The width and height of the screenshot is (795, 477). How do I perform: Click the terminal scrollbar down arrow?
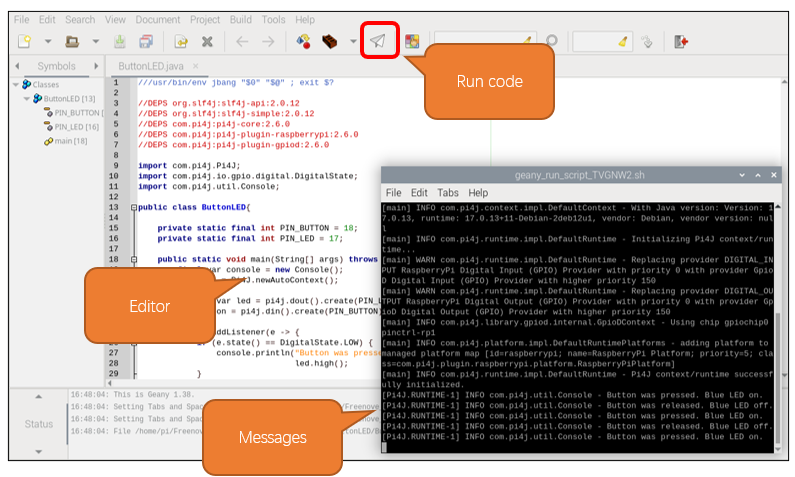click(778, 449)
